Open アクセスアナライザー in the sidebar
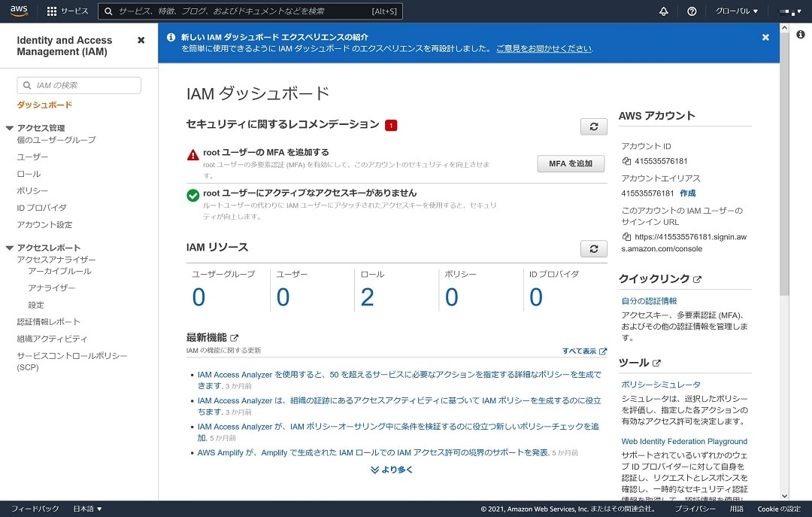This screenshot has width=812, height=517. click(56, 260)
